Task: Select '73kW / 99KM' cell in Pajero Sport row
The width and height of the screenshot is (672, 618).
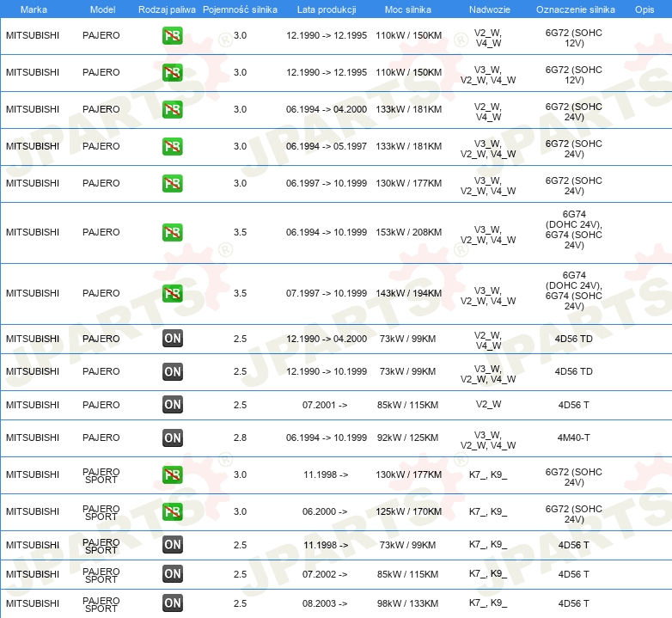Action: 407,545
